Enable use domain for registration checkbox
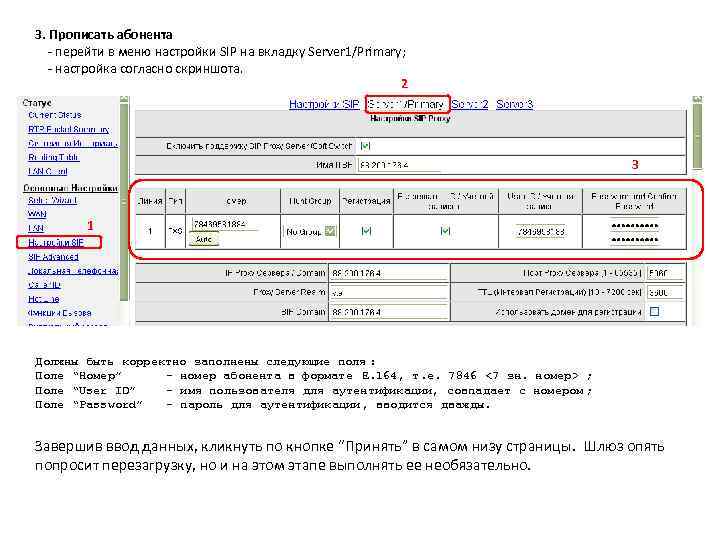 654,312
